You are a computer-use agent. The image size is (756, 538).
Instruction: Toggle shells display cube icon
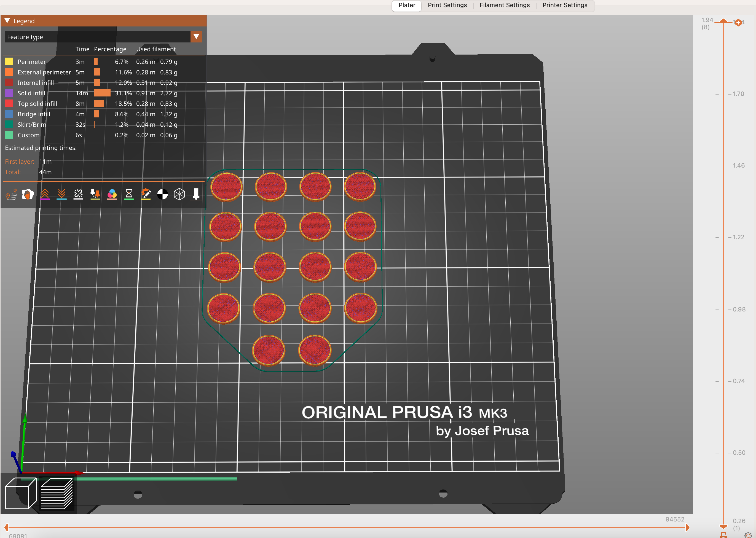179,194
